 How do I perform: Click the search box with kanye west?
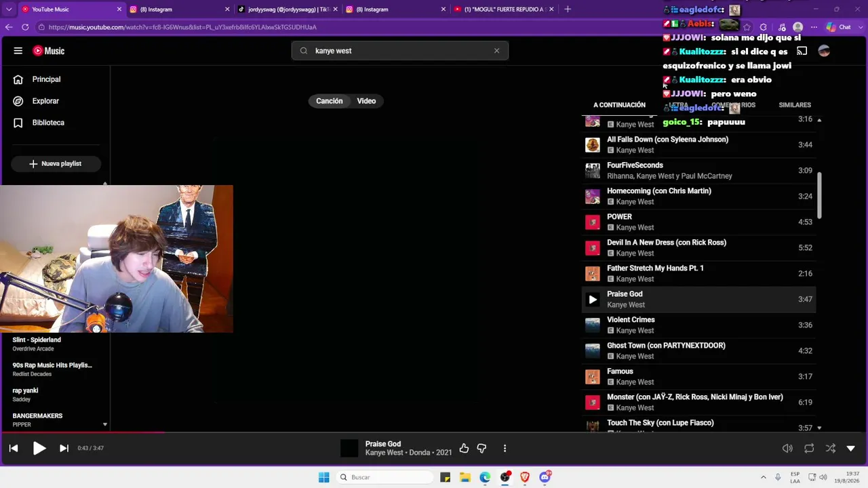[x=400, y=51]
